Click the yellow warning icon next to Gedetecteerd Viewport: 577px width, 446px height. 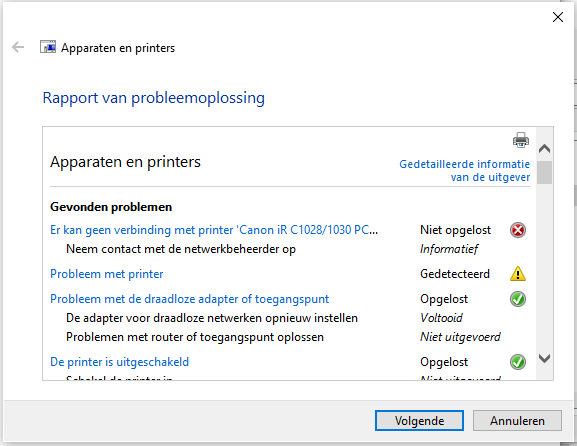pos(518,274)
